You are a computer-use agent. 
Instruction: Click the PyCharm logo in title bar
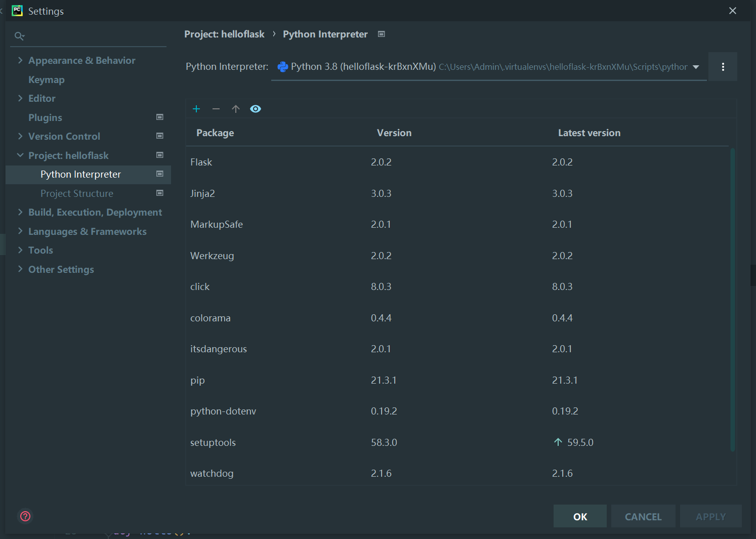coord(17,11)
